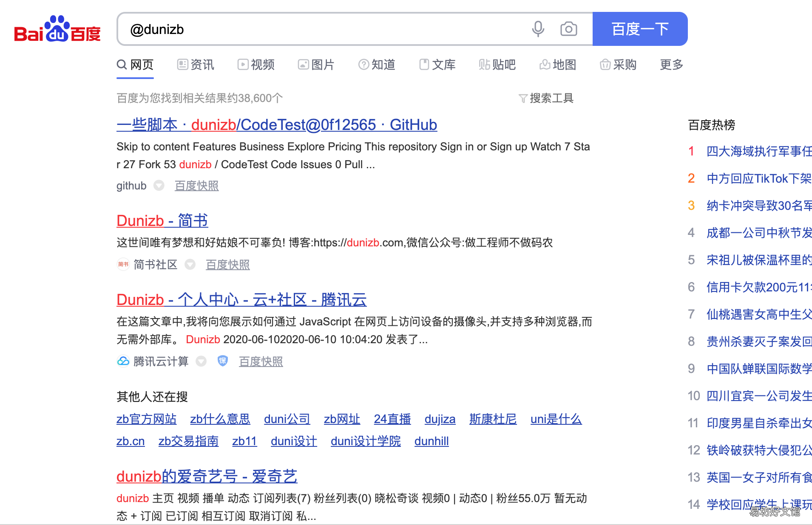Open hot topic 2 中方回应TikTok下架
This screenshot has height=525, width=812.
[x=759, y=178]
